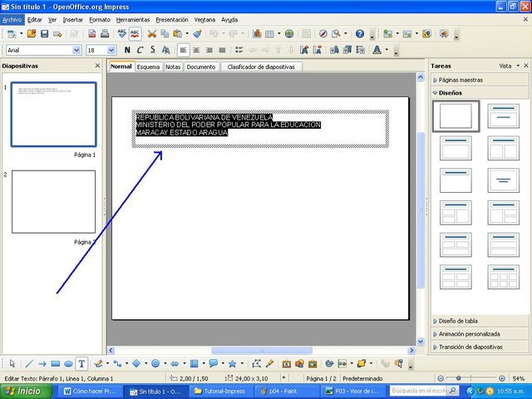The height and width of the screenshot is (399, 532).
Task: Open OpenOffice Help question mark icon
Action: [360, 33]
